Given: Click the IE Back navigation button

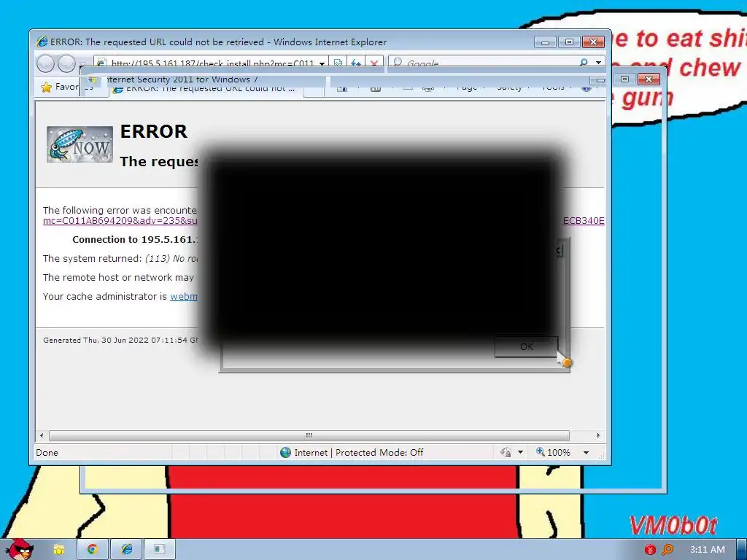Looking at the screenshot, I should click(46, 63).
